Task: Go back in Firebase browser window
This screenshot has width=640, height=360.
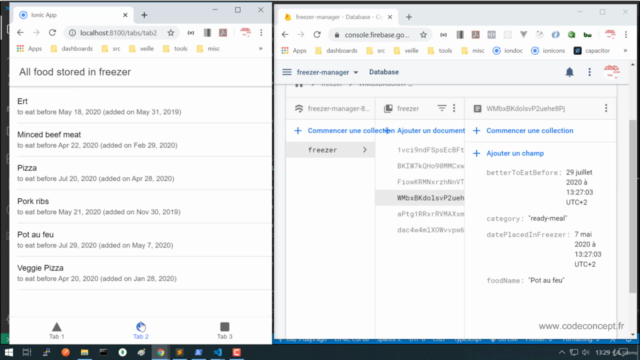Action: (285, 35)
